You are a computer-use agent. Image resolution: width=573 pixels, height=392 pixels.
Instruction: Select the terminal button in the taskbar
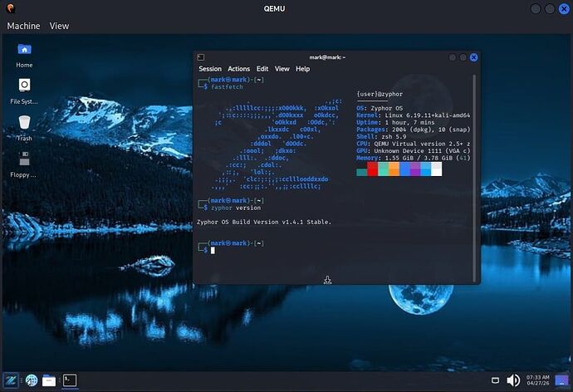[70, 380]
